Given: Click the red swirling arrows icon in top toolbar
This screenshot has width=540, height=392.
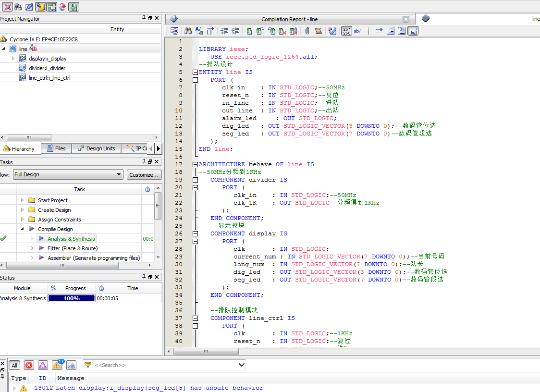Looking at the screenshot, I should click(x=62, y=7).
